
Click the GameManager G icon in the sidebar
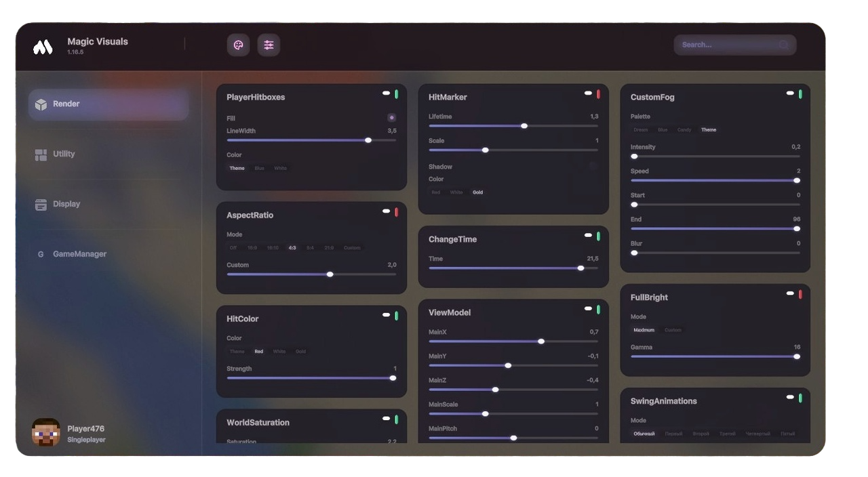(42, 254)
